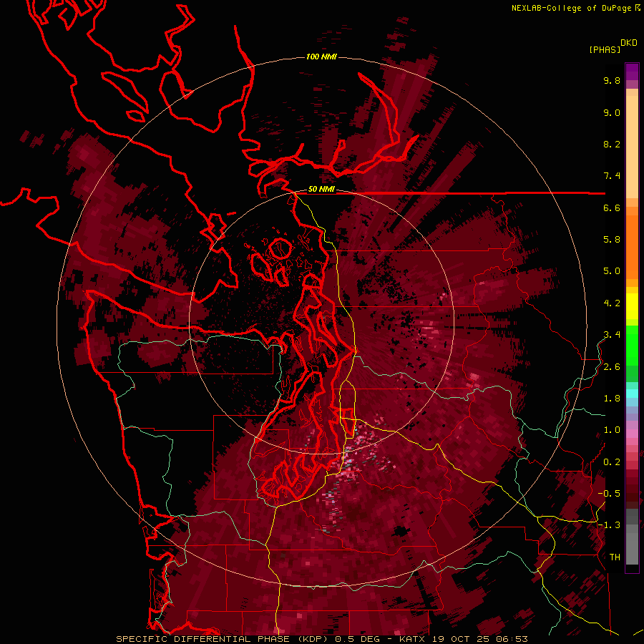Screen dimensions: 644x644
Task: Click the 100 NMI range ring label
Action: 321,57
